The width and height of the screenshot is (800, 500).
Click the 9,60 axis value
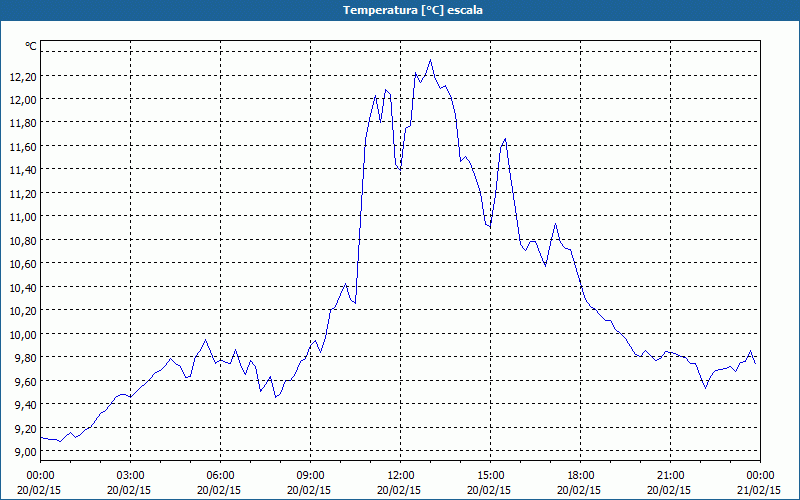tap(26, 382)
